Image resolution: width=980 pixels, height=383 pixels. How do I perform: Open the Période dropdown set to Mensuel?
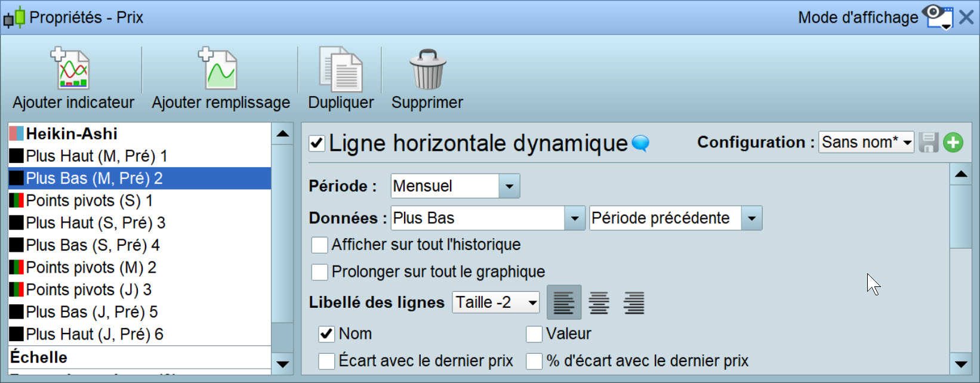pos(509,186)
